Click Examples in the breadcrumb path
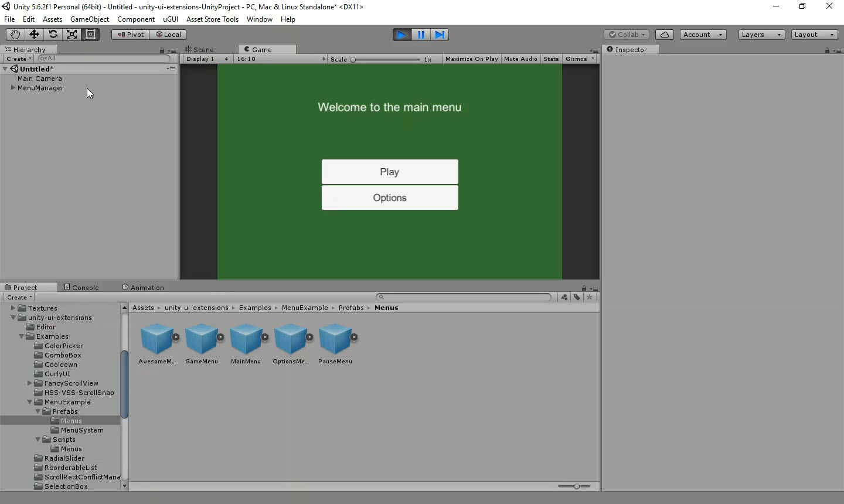Screen dimensions: 844x504 click(255, 308)
